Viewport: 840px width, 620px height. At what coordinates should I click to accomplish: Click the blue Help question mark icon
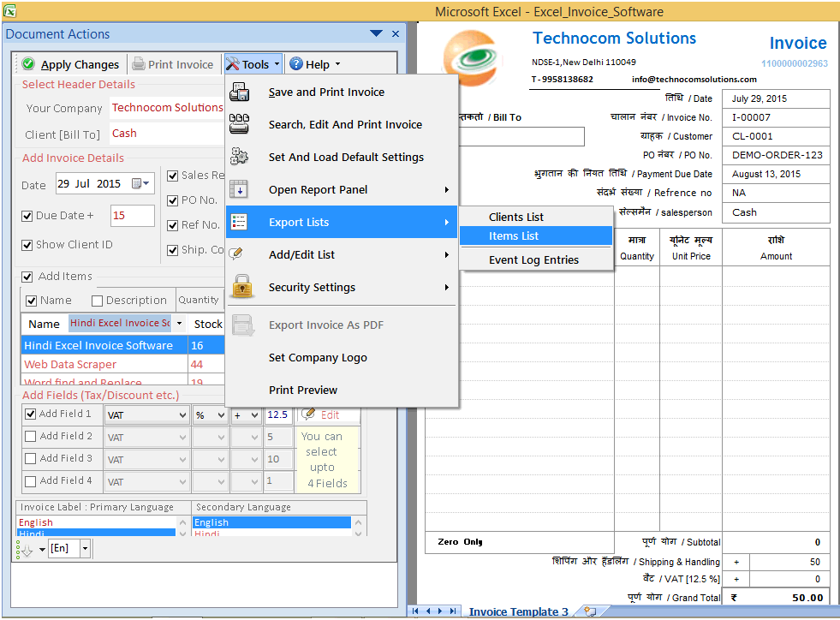pos(296,63)
